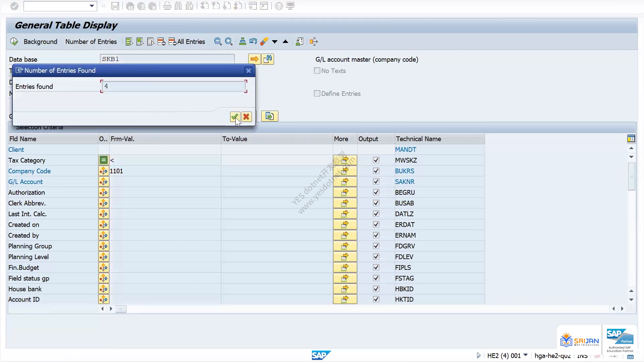
Task: Confirm the Entries Found dialog with green checkmark
Action: pyautogui.click(x=235, y=117)
